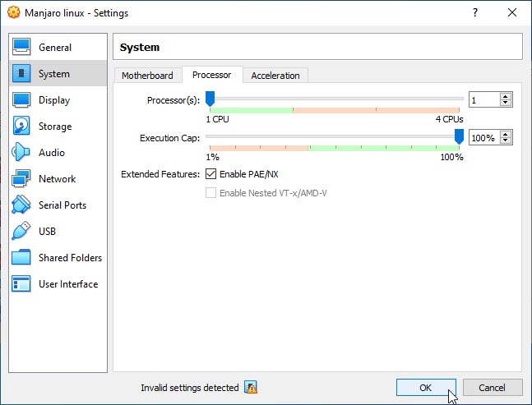Select Shared Folders category label
The height and width of the screenshot is (405, 532).
click(70, 258)
